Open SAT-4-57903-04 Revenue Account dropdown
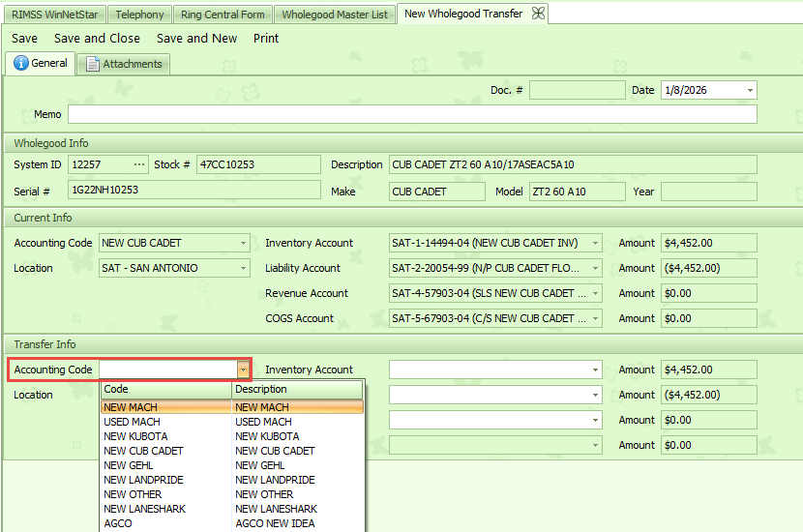This screenshot has height=532, width=803. click(x=595, y=293)
